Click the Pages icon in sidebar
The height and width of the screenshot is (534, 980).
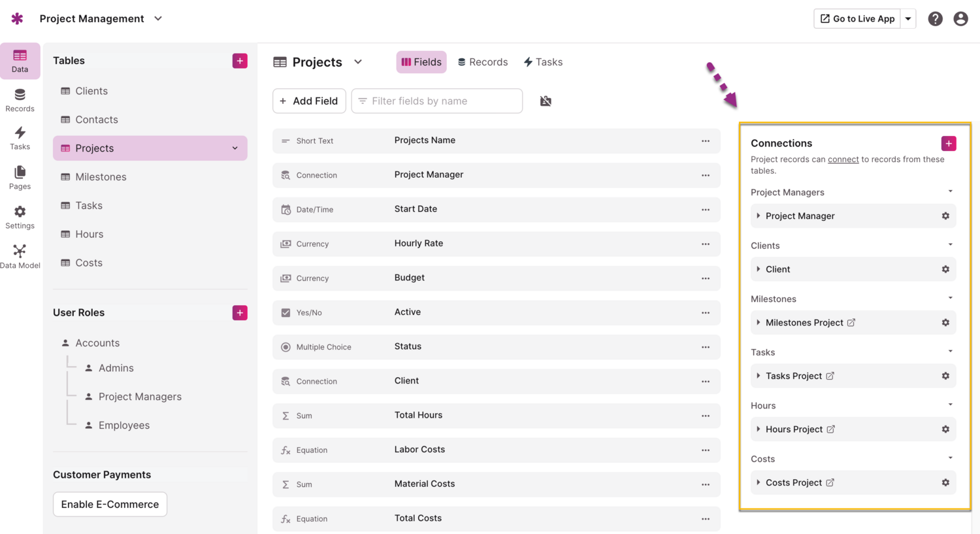[x=20, y=177]
